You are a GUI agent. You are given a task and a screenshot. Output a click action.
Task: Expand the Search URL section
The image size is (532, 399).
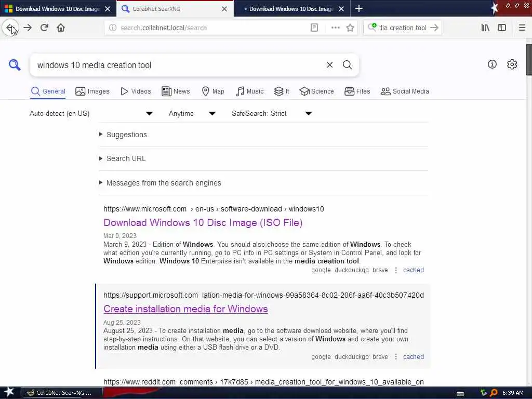[x=126, y=158]
